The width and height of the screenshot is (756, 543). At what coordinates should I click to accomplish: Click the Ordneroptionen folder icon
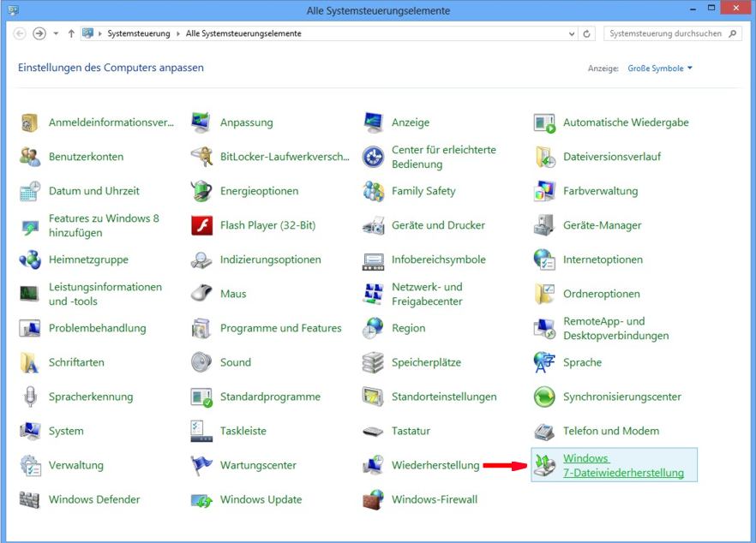coord(544,294)
